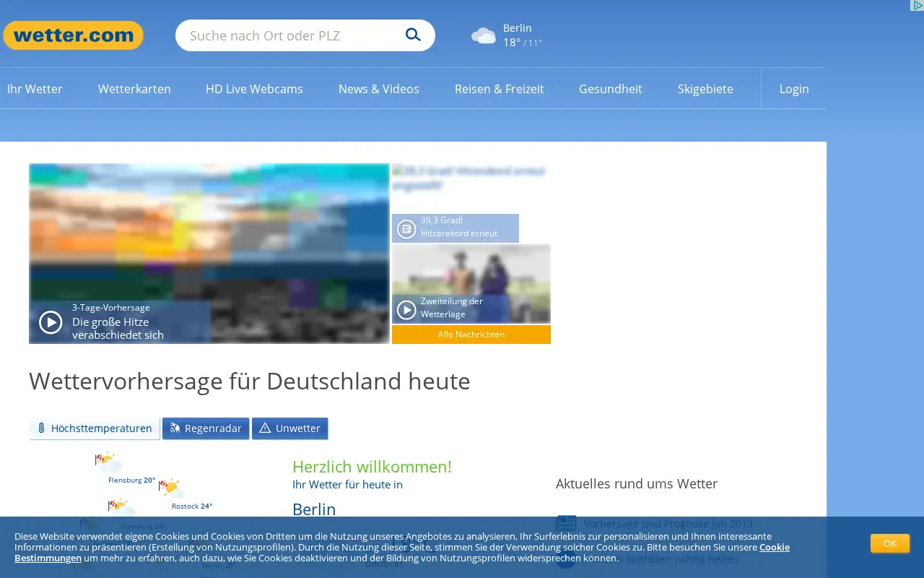
Task: Click the Alle Nachrichten button
Action: (471, 335)
